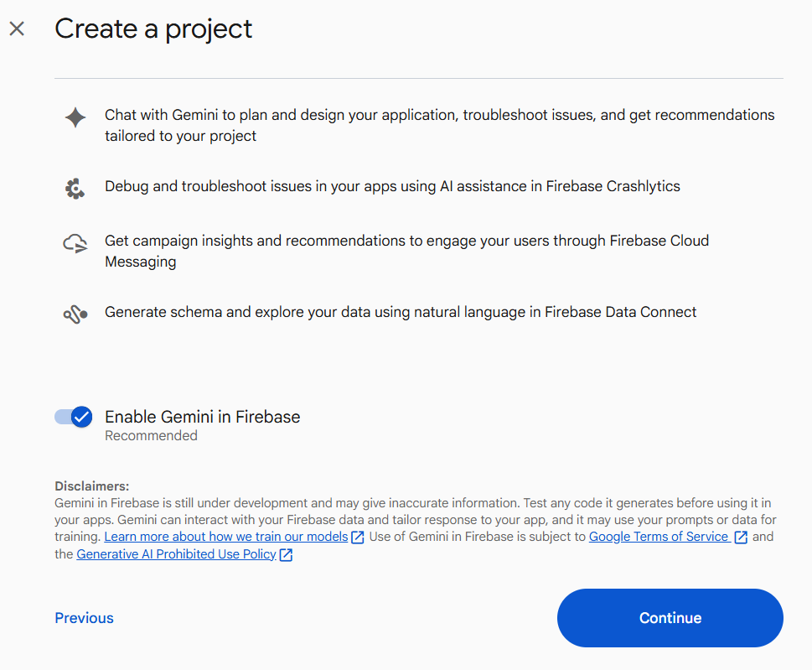Image resolution: width=812 pixels, height=670 pixels.
Task: Click external-link icon beside Google Terms of Service
Action: pos(741,538)
